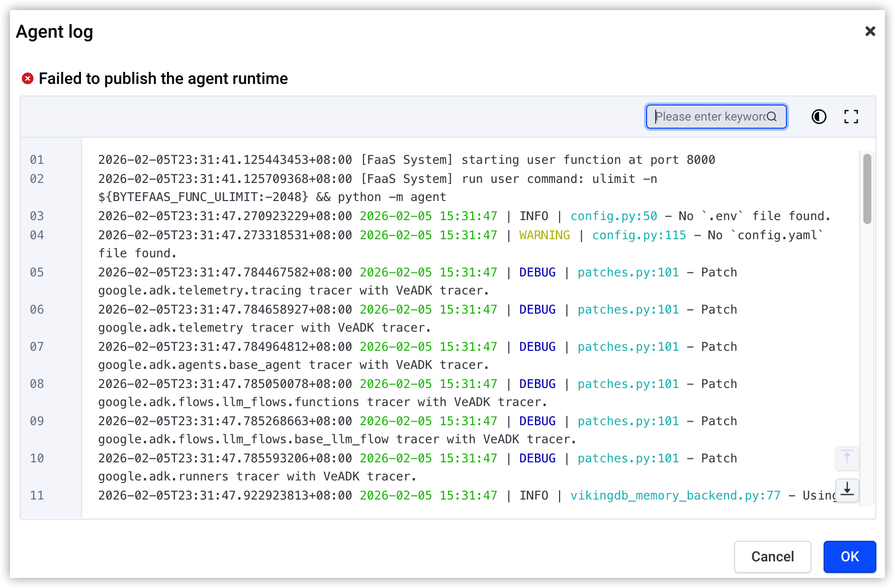Jump to the top of the log
This screenshot has height=588, width=895.
point(847,458)
